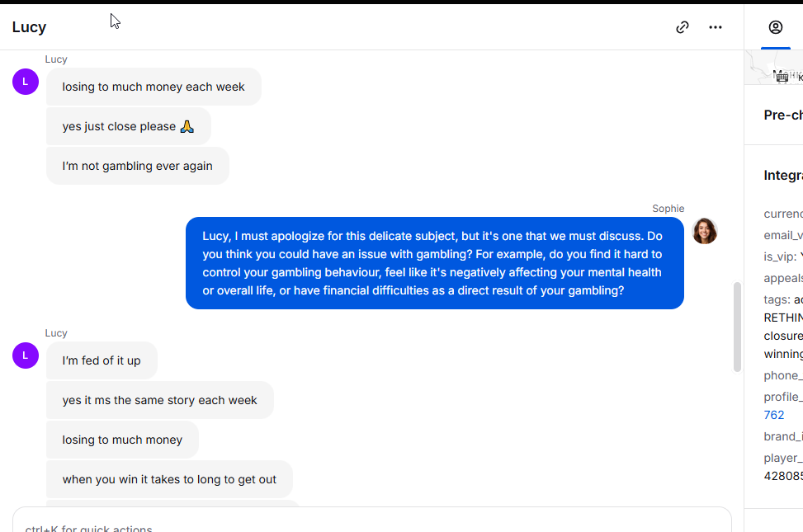Focus the message box with ctrl+K hint

[372, 521]
